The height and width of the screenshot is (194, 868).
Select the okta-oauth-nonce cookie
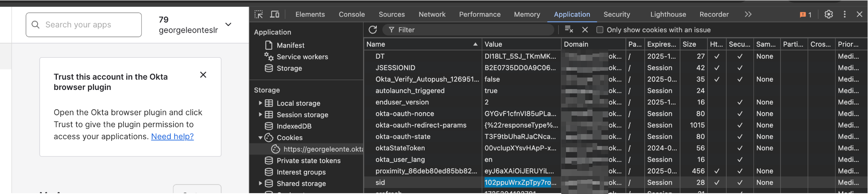pyautogui.click(x=616, y=113)
